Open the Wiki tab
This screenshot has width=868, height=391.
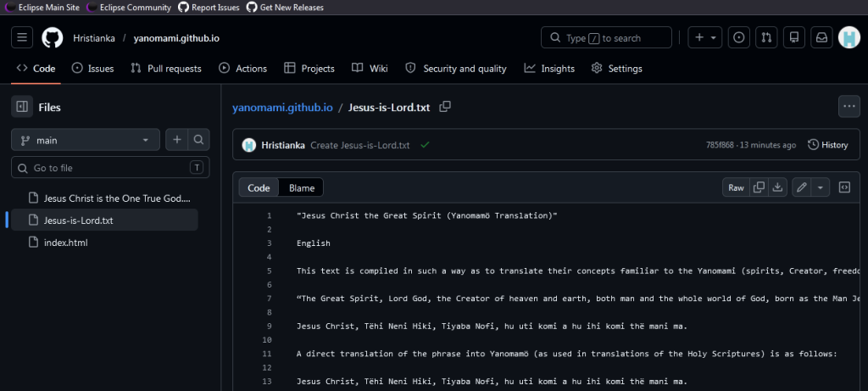[x=370, y=69]
